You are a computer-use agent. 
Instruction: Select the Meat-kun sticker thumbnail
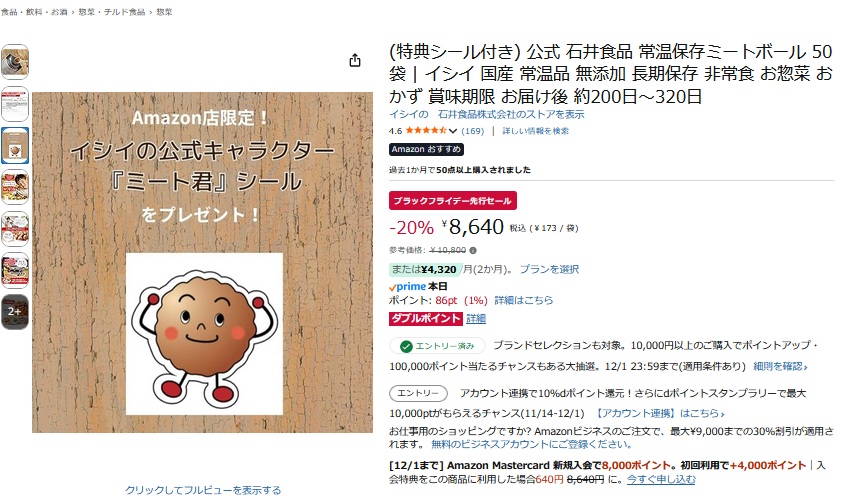pyautogui.click(x=15, y=146)
